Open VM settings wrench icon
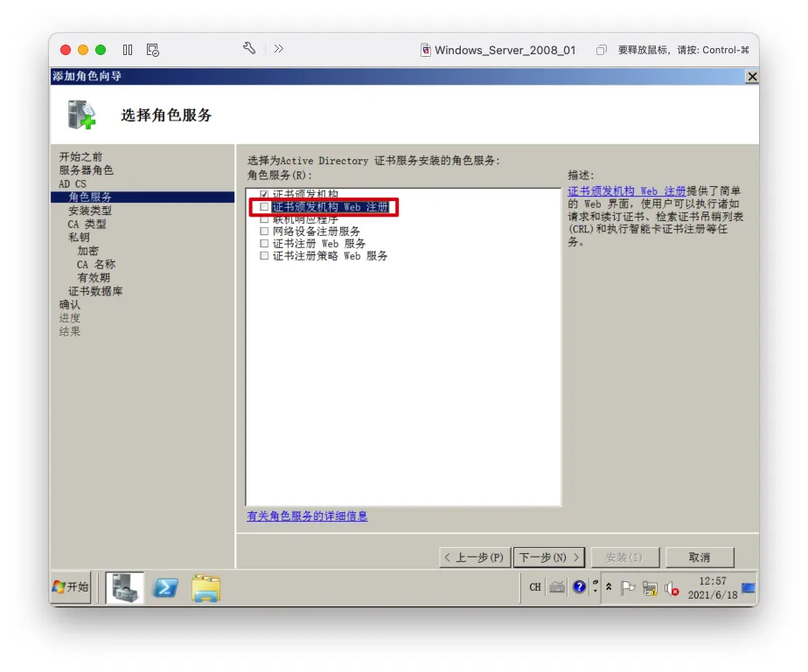Image resolution: width=808 pixels, height=672 pixels. 249,48
